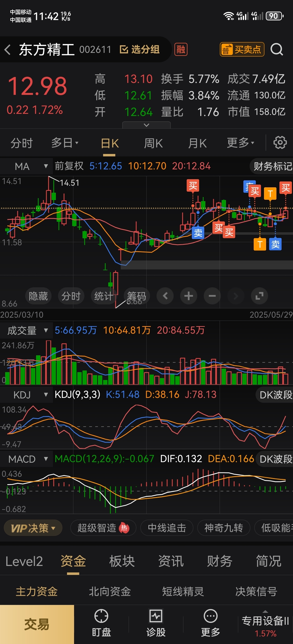Shift chart left with arrow icon
Screen dimensions: 293x644
pyautogui.click(x=165, y=296)
